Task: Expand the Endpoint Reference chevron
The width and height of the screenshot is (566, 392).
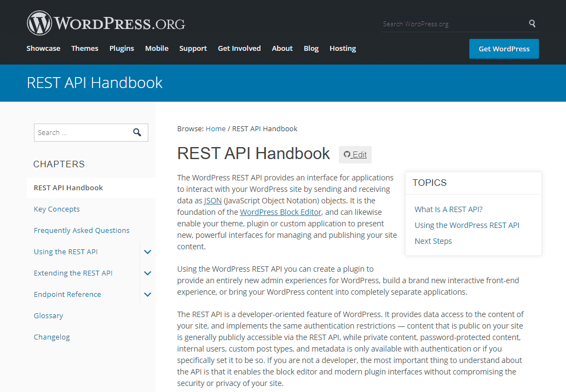Action: tap(148, 294)
